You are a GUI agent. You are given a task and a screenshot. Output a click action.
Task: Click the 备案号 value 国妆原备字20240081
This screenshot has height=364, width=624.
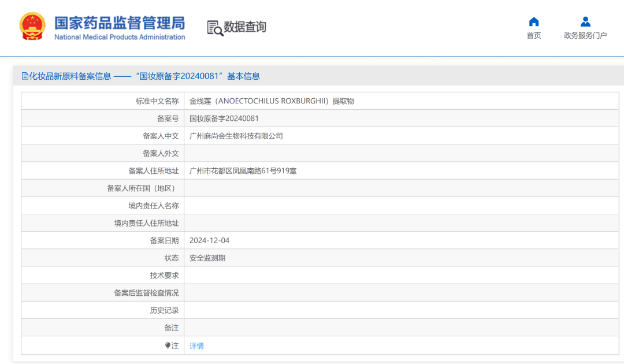click(224, 118)
